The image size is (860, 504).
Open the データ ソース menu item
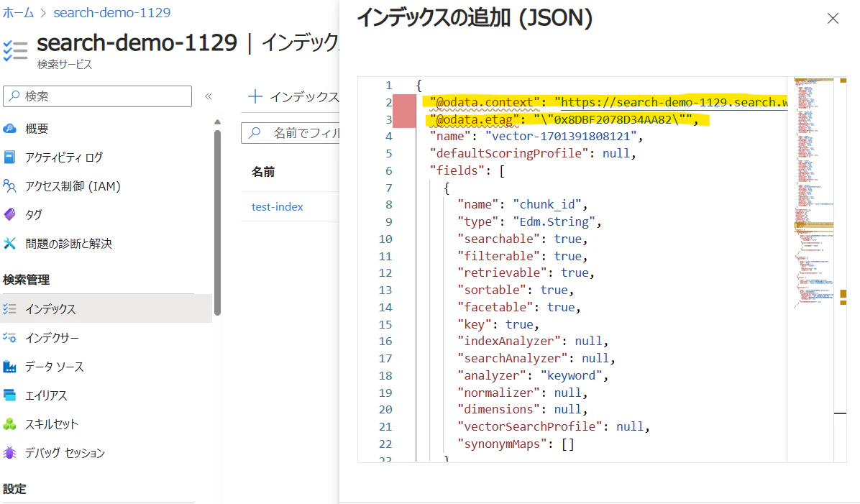(55, 367)
